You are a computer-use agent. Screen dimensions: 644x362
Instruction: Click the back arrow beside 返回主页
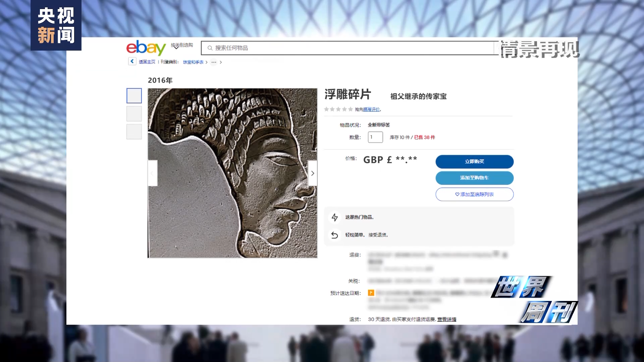click(x=132, y=61)
